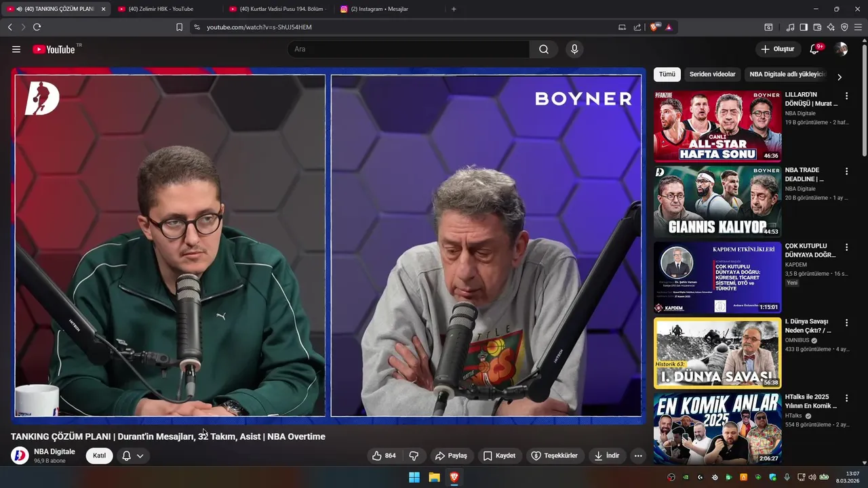Select NBA Digitale adlı yükleyici chip
The height and width of the screenshot is (488, 868).
point(787,75)
